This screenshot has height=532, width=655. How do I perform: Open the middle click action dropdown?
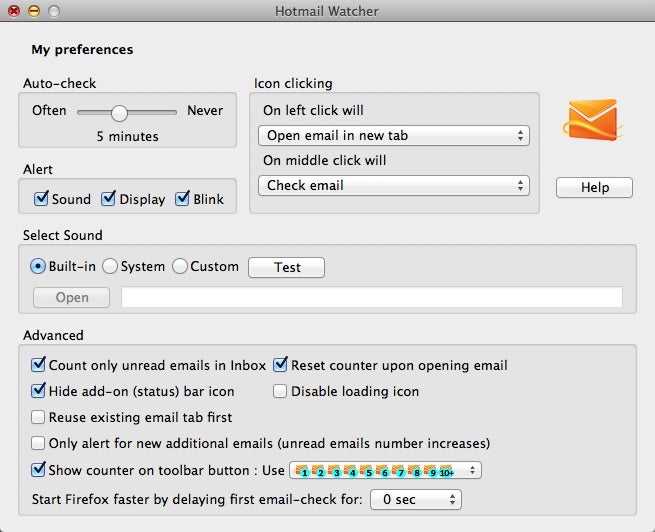tap(394, 185)
